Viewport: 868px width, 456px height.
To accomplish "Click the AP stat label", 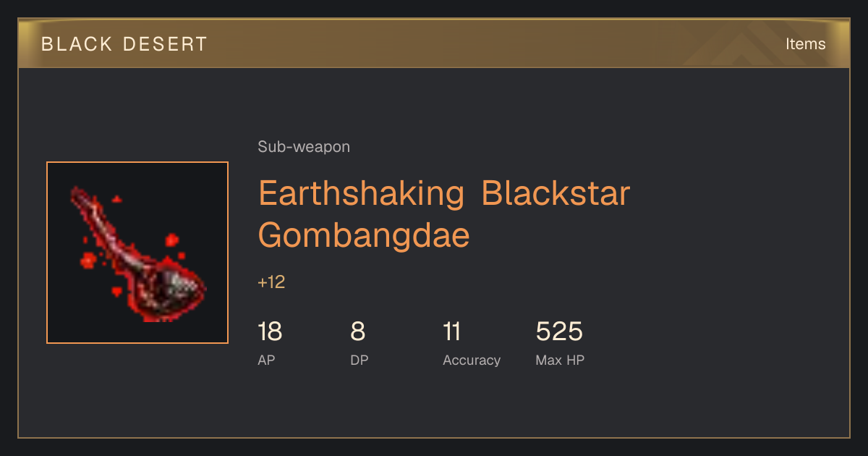I will pos(266,360).
